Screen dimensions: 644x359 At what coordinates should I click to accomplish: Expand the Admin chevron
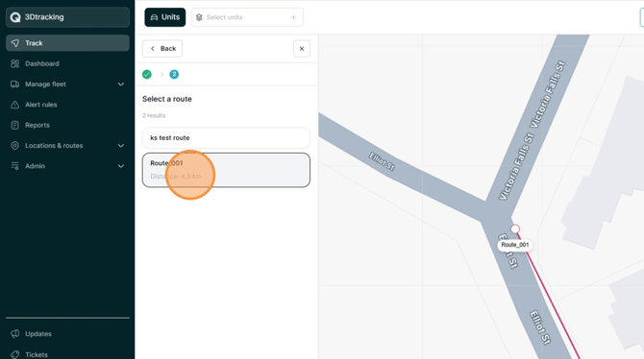[121, 166]
